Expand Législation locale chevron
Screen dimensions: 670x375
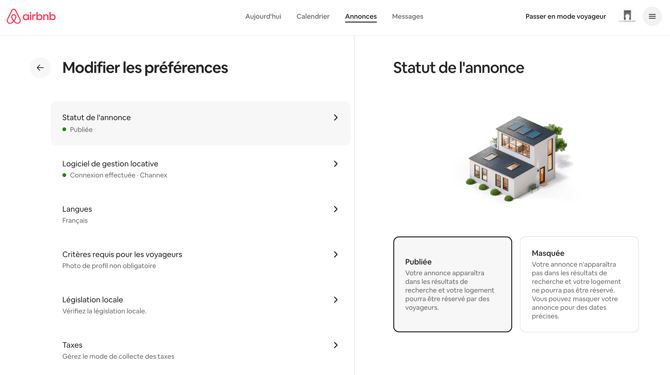(x=335, y=300)
